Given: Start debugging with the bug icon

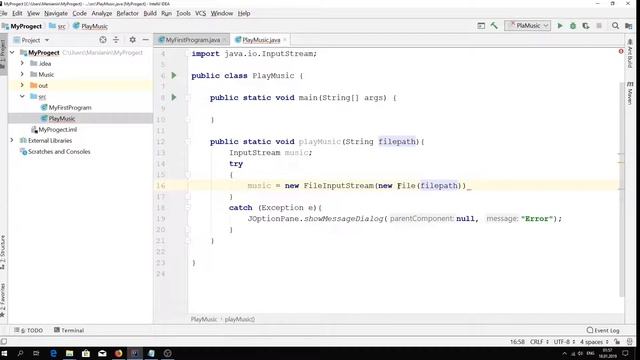Looking at the screenshot, I should pos(573,26).
